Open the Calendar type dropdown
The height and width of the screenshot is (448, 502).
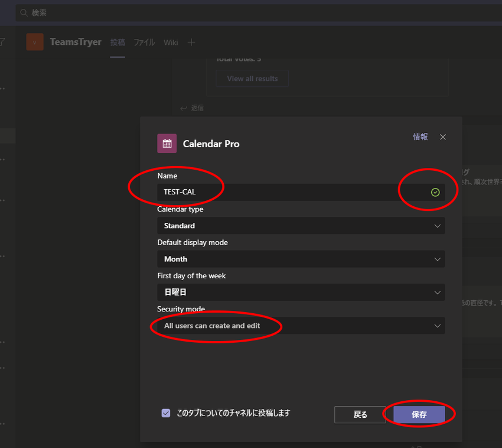pyautogui.click(x=301, y=226)
